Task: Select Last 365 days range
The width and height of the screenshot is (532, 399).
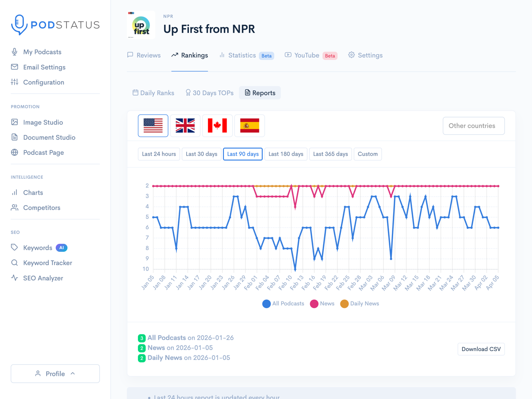Action: (x=330, y=154)
